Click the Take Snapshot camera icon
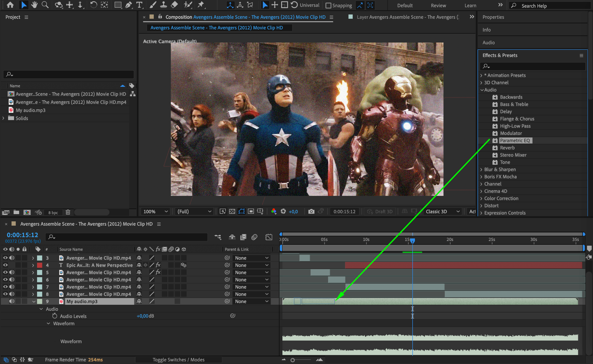Viewport: 593px width, 364px height. [311, 212]
